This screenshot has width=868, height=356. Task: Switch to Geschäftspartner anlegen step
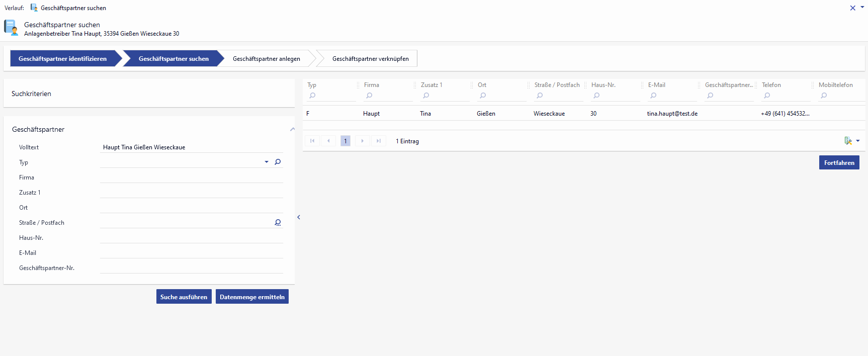click(266, 59)
